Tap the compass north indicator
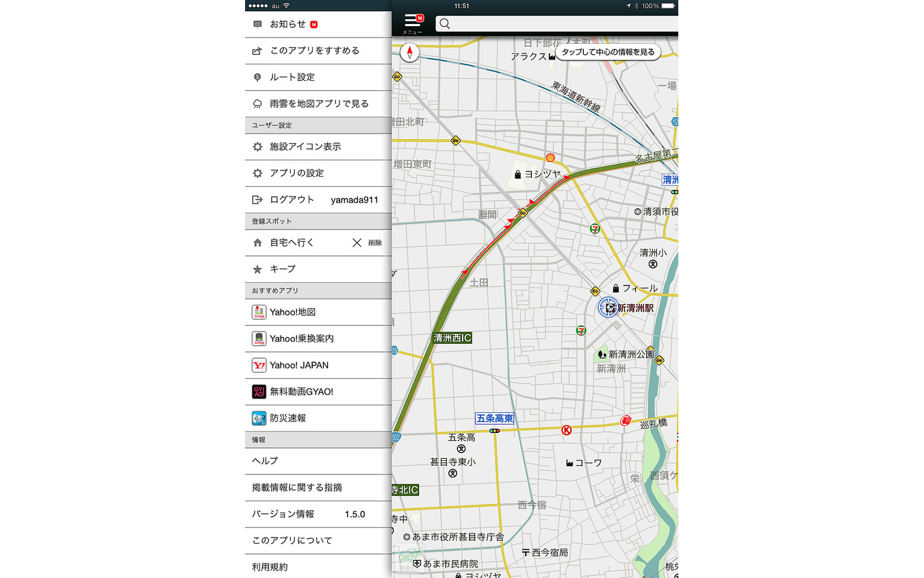 pos(409,53)
